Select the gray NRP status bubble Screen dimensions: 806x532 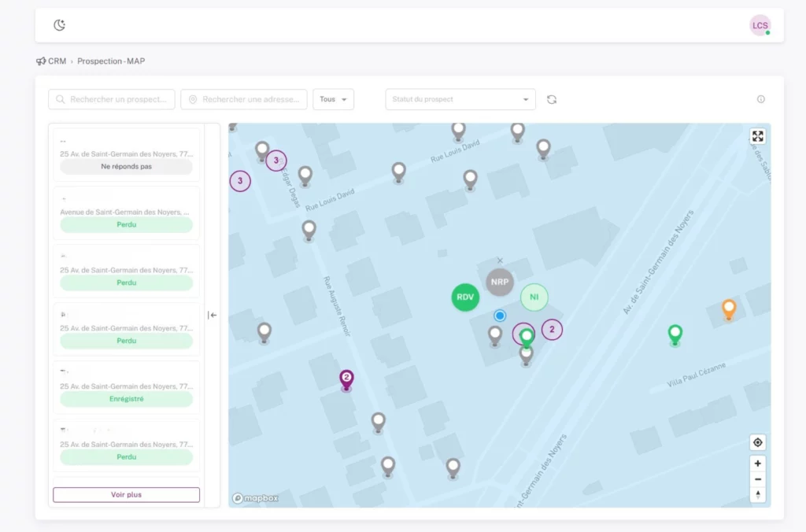pyautogui.click(x=499, y=281)
